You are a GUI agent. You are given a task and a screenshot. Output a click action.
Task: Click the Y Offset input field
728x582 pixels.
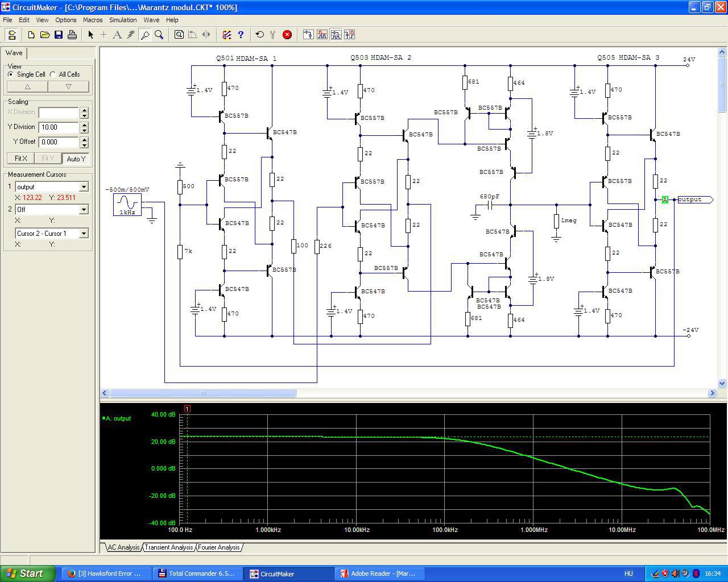point(59,142)
